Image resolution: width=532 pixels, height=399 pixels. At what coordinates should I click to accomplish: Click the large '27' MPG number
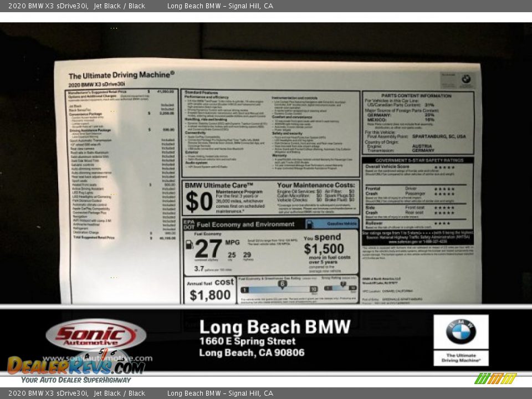208,249
